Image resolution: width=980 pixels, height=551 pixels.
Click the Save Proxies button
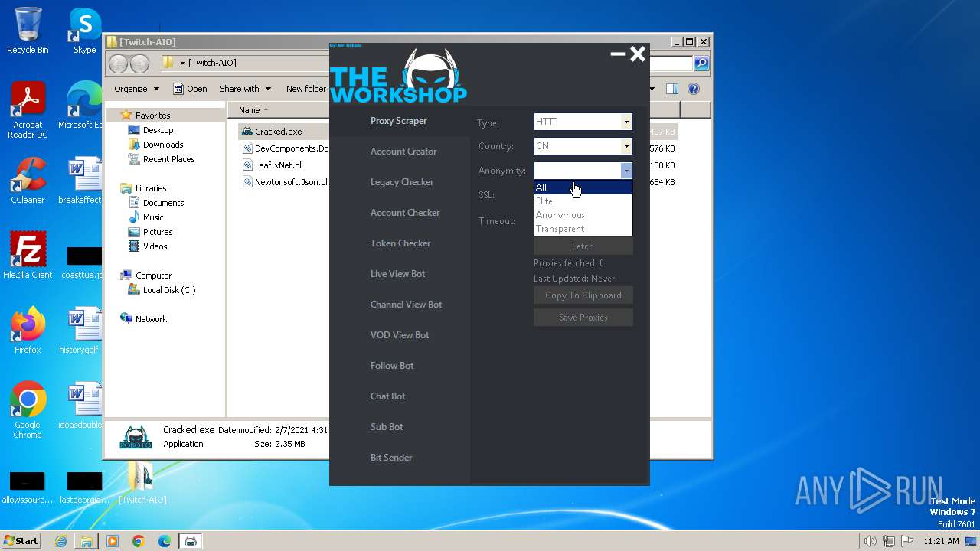tap(583, 318)
